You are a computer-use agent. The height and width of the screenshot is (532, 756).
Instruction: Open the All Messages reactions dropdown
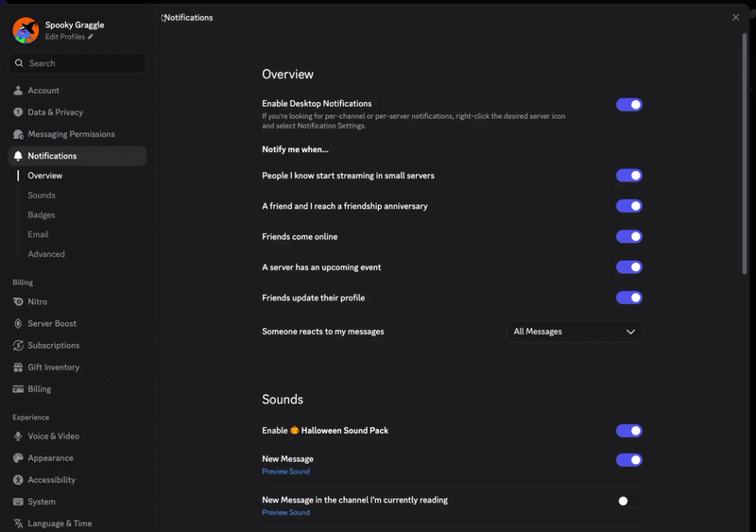point(575,332)
